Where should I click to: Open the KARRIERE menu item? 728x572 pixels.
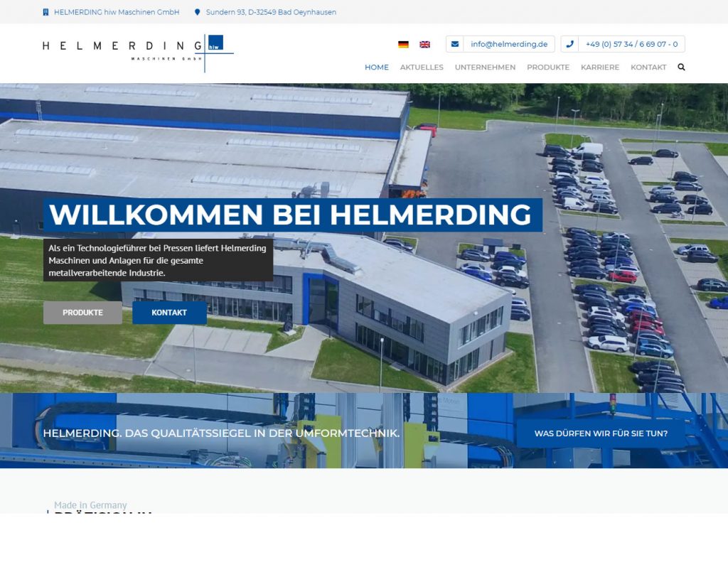(600, 68)
